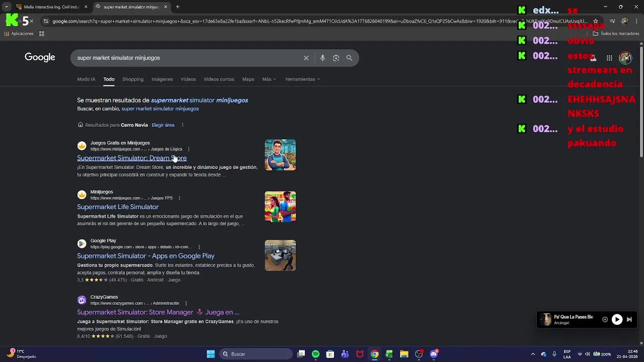Expand the Chrome tab search dropdown
This screenshot has height=362, width=644.
[7, 7]
